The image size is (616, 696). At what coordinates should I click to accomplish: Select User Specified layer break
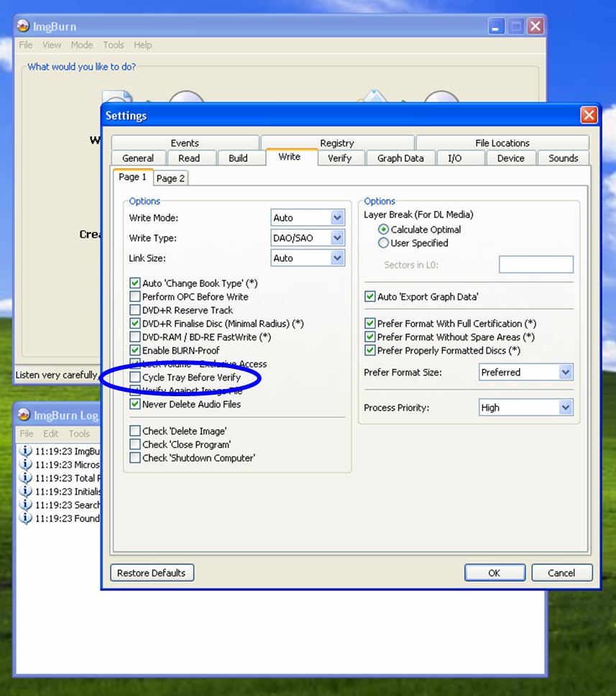click(383, 243)
